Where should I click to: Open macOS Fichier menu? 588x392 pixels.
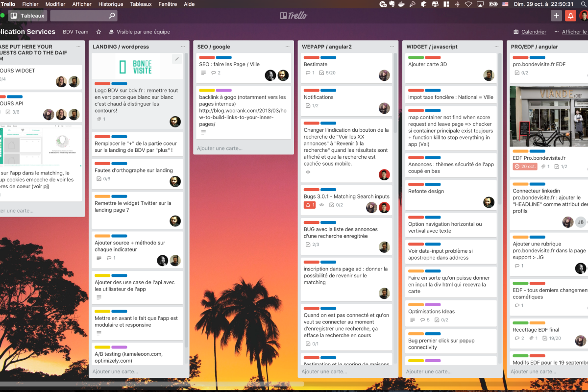coord(30,4)
